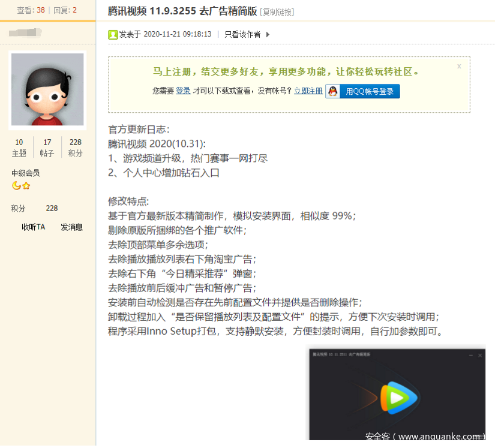Screen dimensions: 495x448
Task: Click the 中级会员 member level label
Action: click(x=26, y=173)
